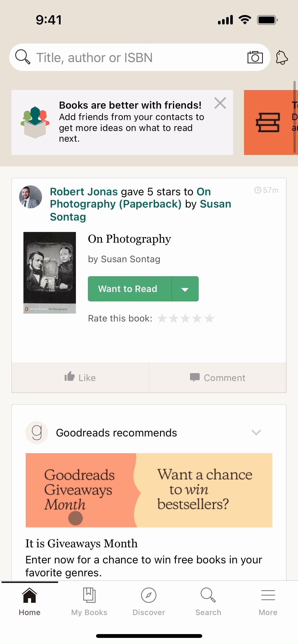Tap the friends illustration icon
298x644 pixels.
[35, 122]
